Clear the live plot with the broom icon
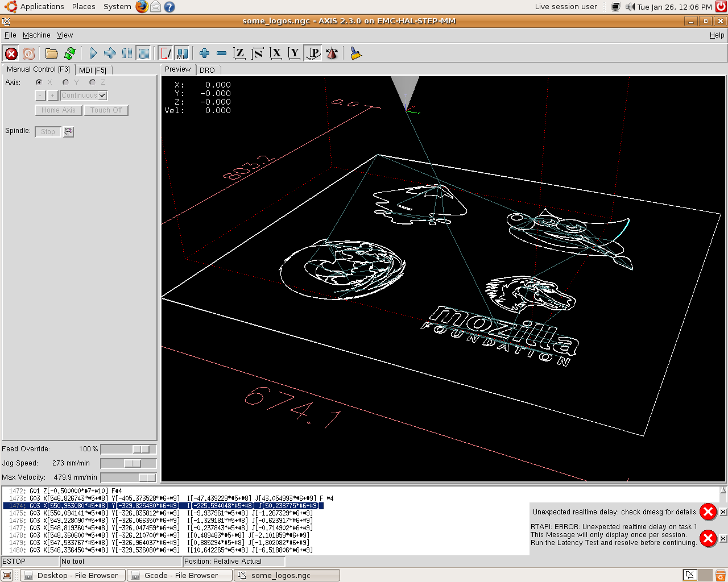This screenshot has height=582, width=728. [355, 53]
